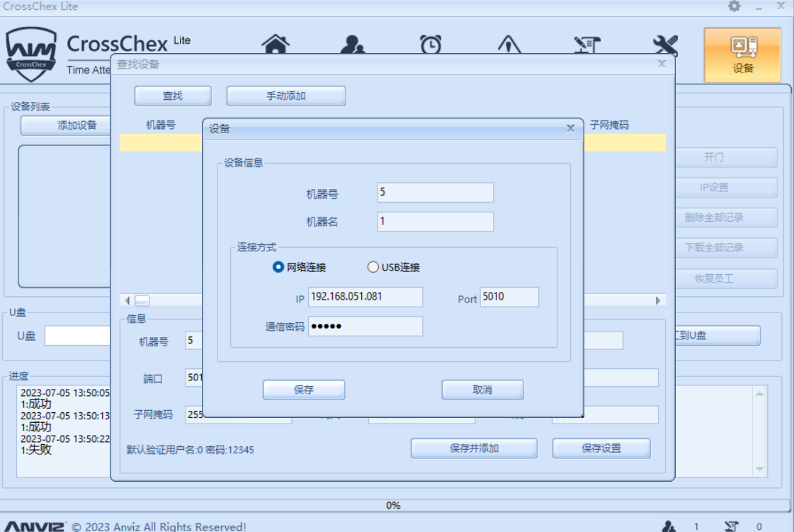
Task: Click the record count icon in status bar
Action: [732, 526]
